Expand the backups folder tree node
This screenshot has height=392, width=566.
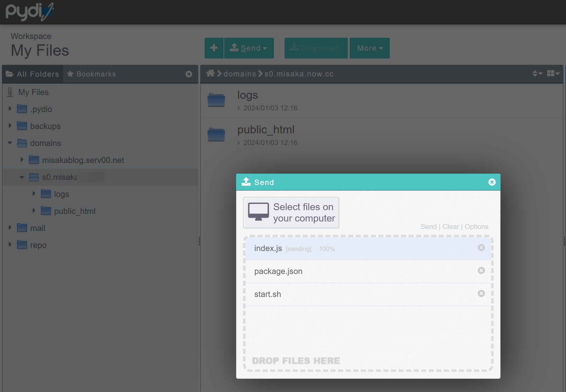(10, 126)
